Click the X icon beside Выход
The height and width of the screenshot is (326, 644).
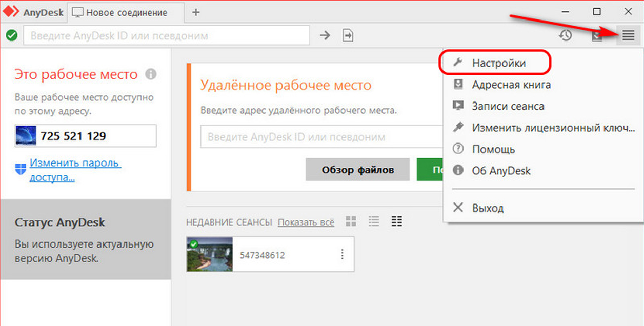pos(458,207)
